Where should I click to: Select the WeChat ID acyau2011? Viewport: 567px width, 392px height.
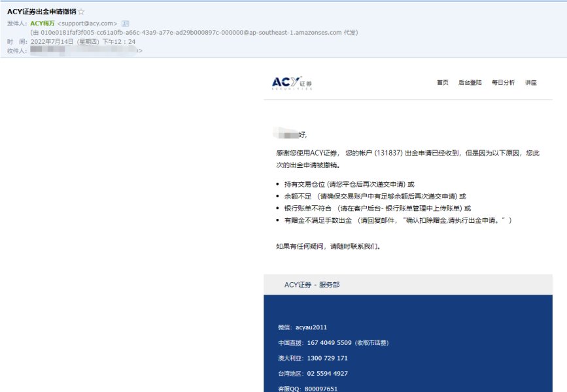coord(311,327)
